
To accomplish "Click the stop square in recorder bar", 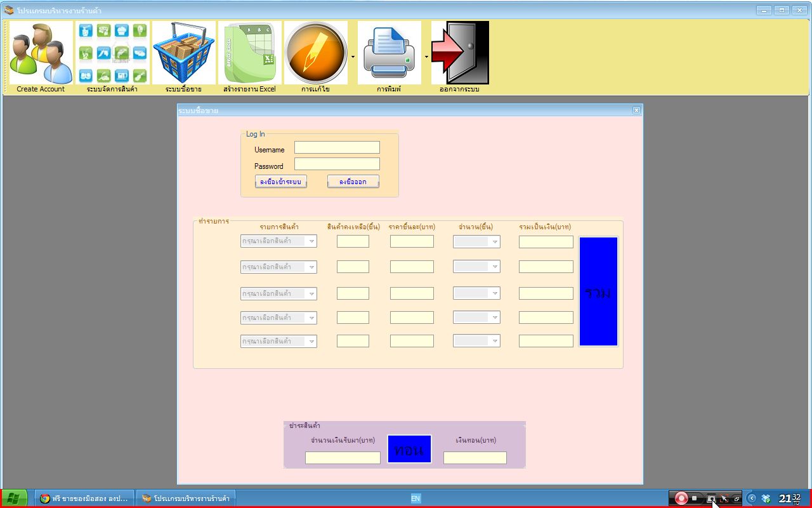I will coord(695,498).
